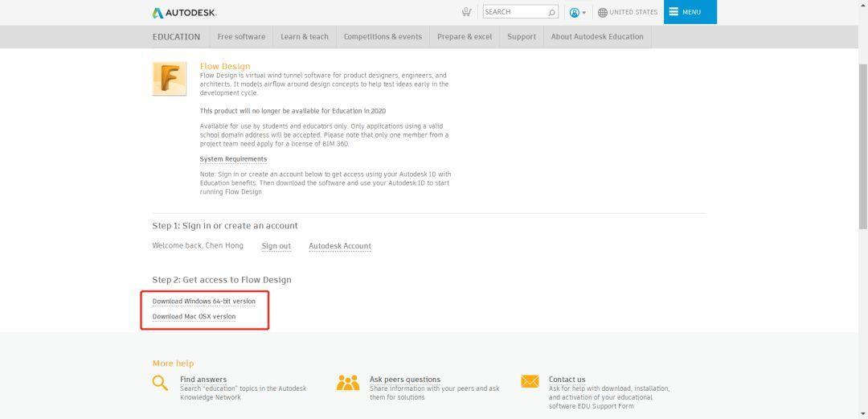The height and width of the screenshot is (419, 868).
Task: Expand the account dropdown arrow
Action: coord(584,13)
